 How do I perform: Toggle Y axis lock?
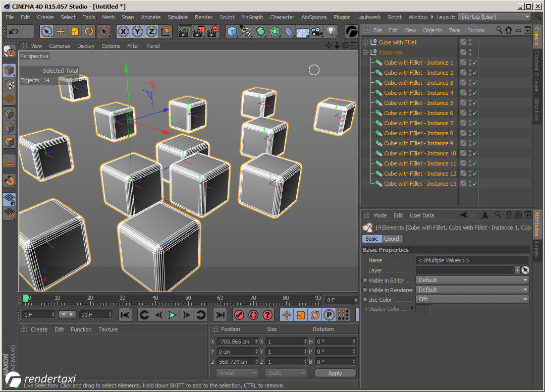pos(137,32)
